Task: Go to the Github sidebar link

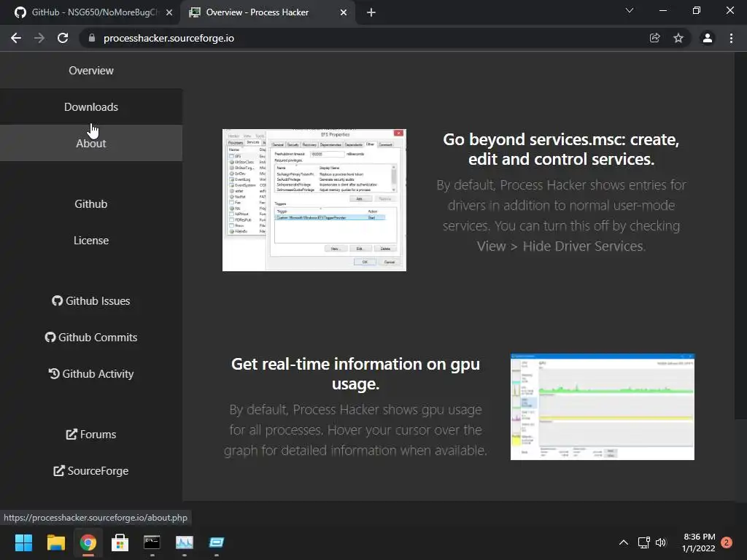Action: 91,204
